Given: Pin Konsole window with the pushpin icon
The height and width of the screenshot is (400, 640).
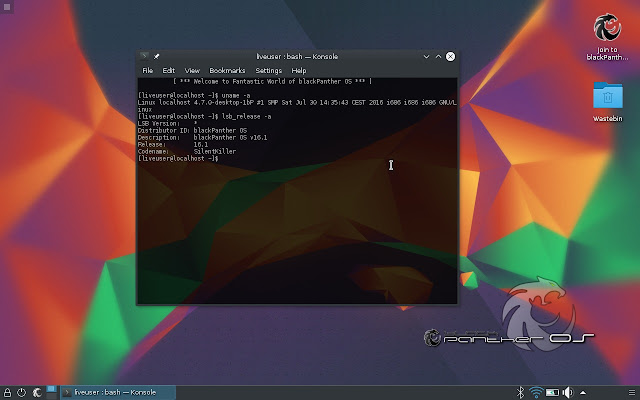Looking at the screenshot, I should click(156, 56).
